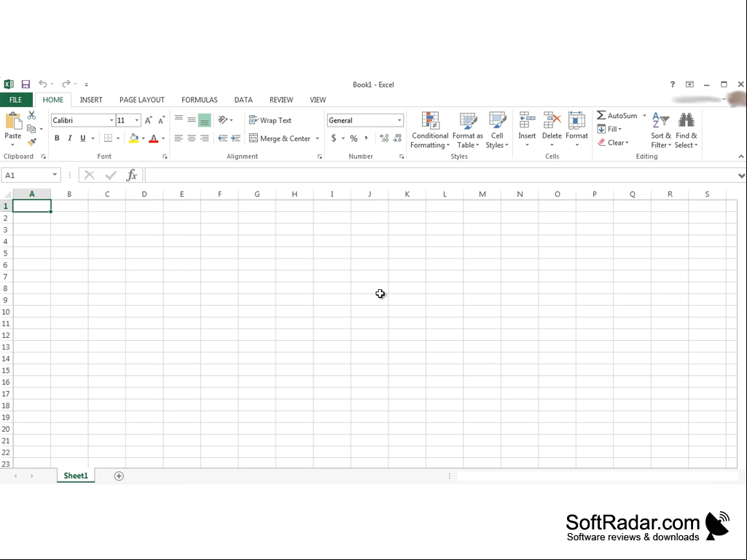Toggle underline formatting
The image size is (747, 560).
tap(83, 138)
